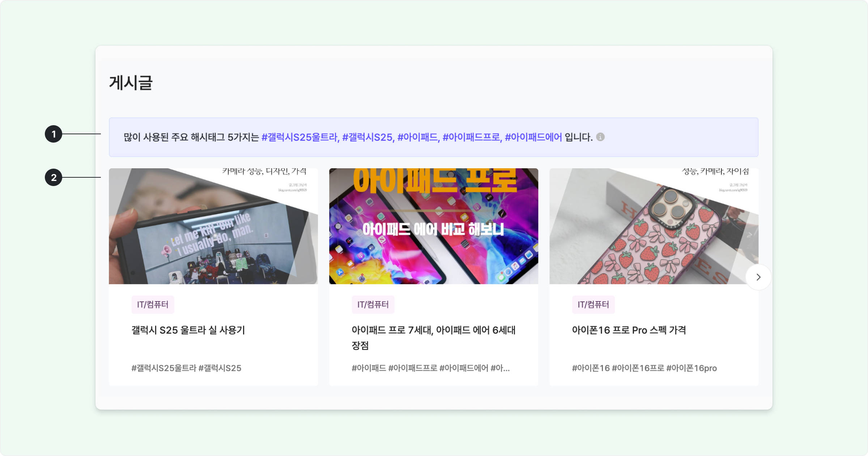
Task: Click the IT/컴퓨터 tag on iPhone post
Action: point(593,305)
